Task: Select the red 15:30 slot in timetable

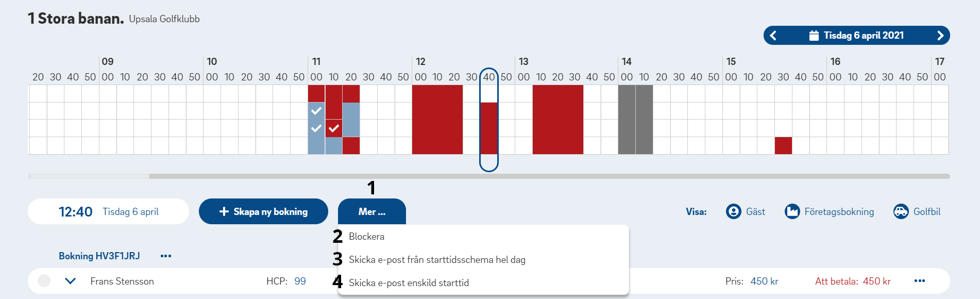Action: coord(783,145)
